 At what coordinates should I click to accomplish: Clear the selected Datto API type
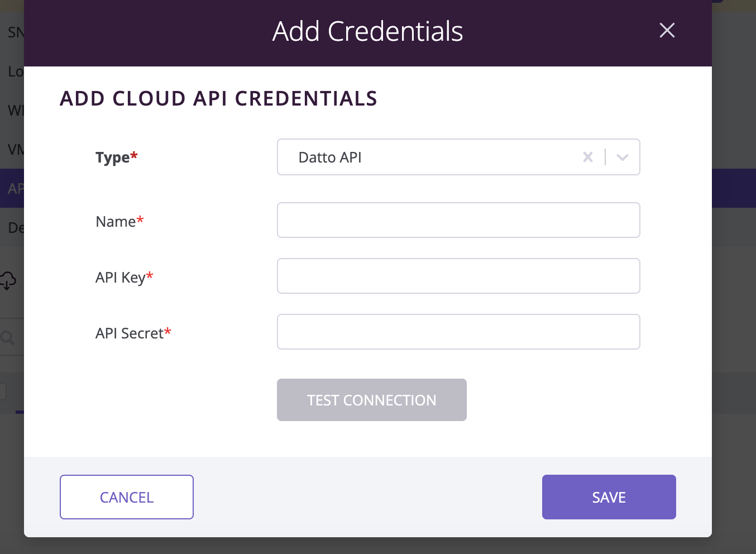click(x=588, y=157)
